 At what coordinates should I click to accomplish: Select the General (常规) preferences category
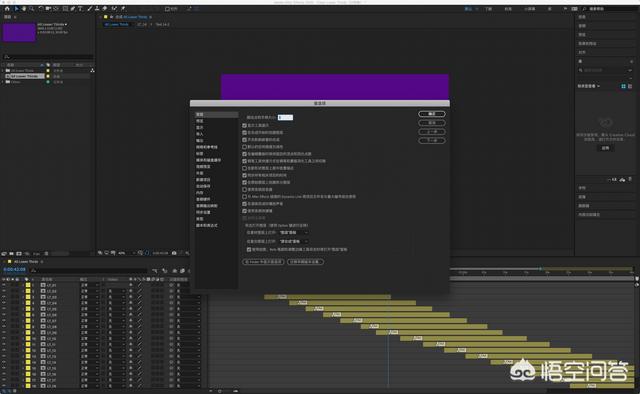point(216,114)
